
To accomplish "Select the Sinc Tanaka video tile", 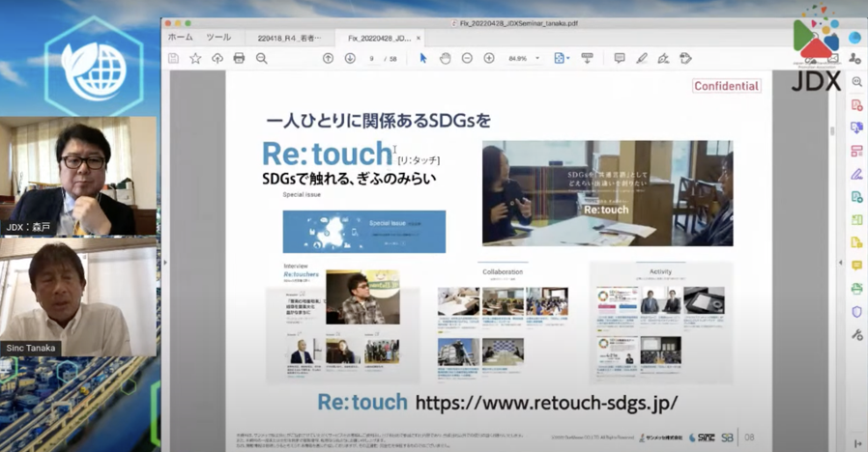I will 78,297.
